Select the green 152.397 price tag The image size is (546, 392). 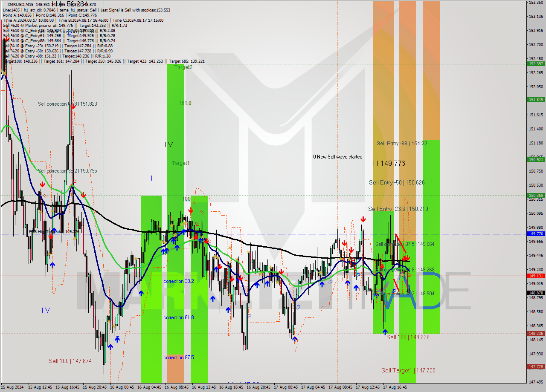click(536, 64)
